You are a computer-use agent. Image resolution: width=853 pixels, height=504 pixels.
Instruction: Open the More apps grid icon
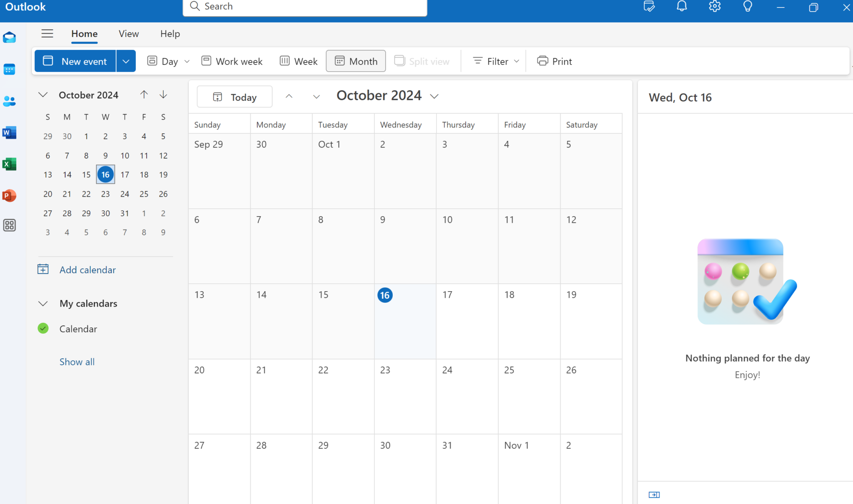[9, 225]
